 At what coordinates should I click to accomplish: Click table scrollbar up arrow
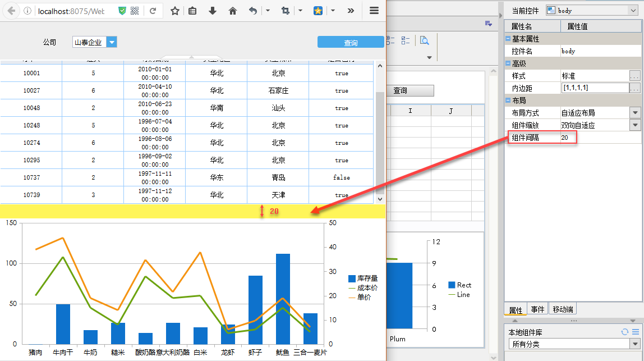tap(380, 66)
